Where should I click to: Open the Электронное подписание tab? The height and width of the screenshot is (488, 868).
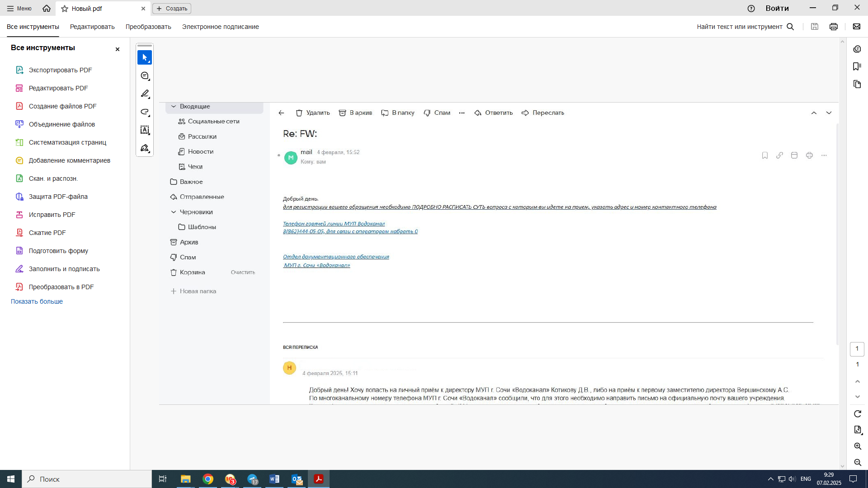pos(220,27)
